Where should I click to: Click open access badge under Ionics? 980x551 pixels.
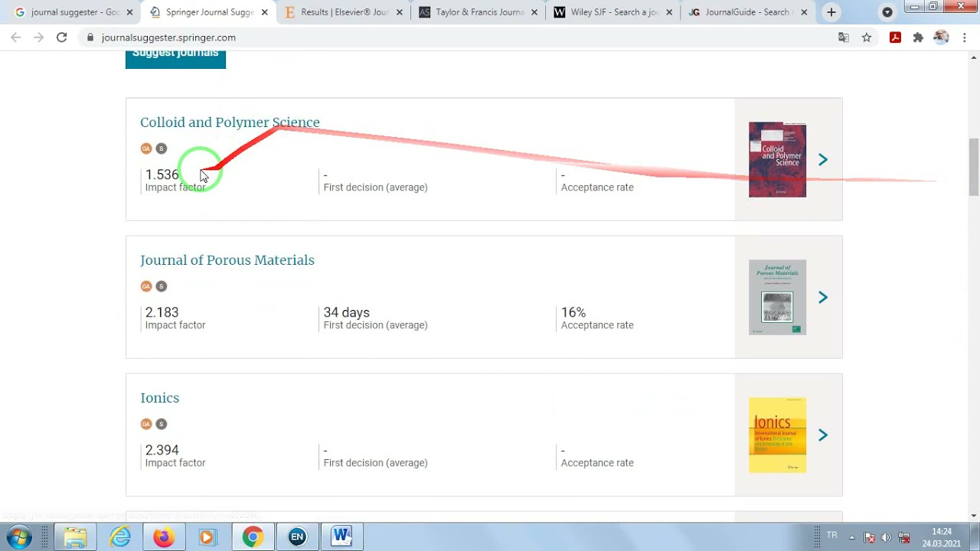(x=146, y=424)
